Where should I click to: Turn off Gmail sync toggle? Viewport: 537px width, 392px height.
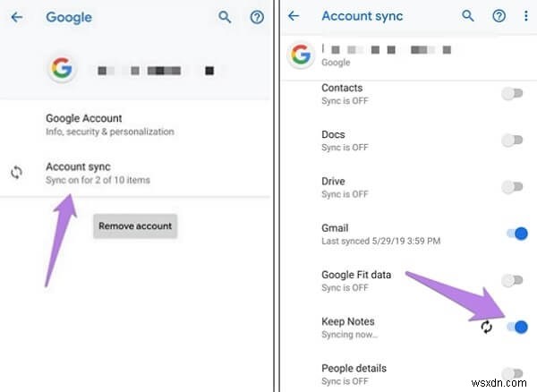pyautogui.click(x=517, y=234)
